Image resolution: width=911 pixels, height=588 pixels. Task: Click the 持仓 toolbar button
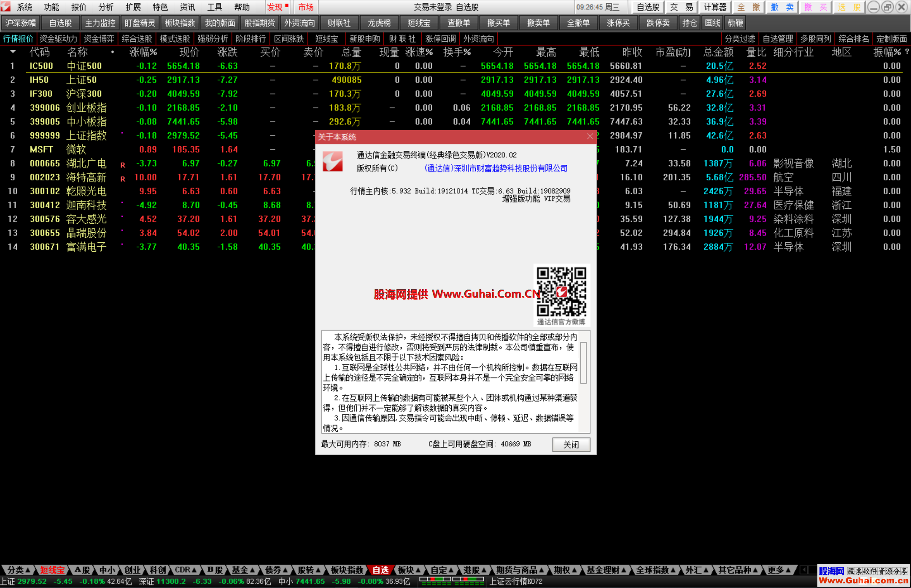coord(690,23)
